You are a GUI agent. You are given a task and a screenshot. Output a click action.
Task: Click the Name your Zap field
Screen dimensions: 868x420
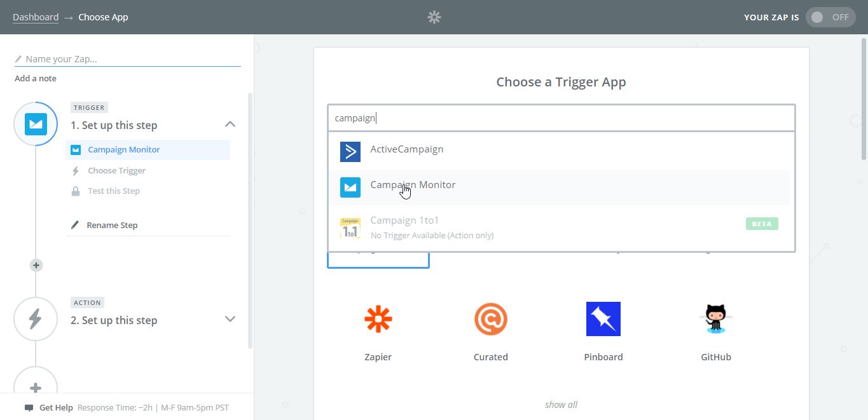tap(128, 59)
